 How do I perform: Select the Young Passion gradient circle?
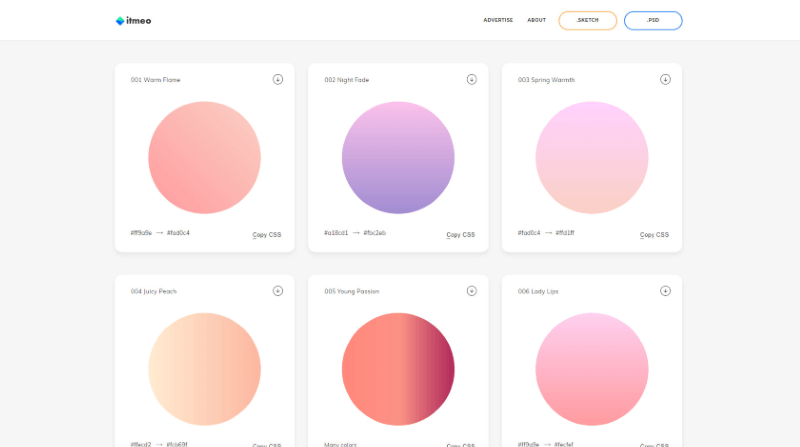398,369
